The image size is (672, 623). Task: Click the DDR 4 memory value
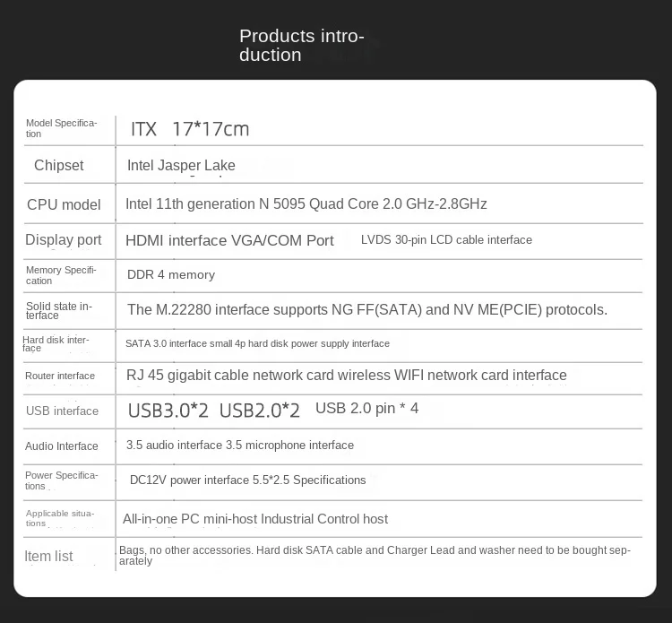point(171,274)
